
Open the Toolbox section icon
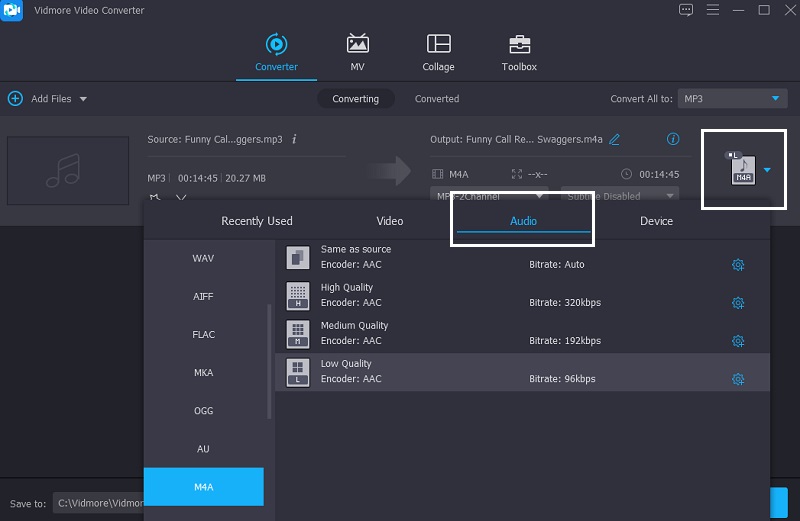click(519, 44)
